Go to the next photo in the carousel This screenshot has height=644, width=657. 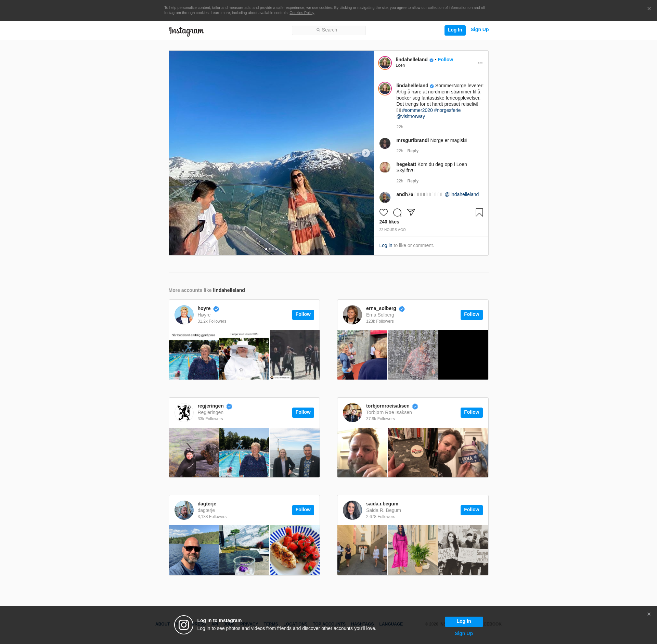click(365, 153)
